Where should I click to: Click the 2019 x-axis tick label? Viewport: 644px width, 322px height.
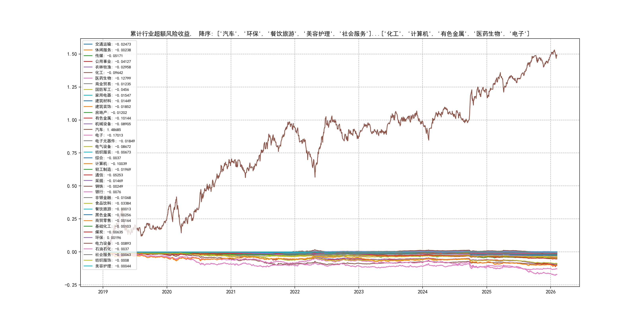pyautogui.click(x=103, y=292)
